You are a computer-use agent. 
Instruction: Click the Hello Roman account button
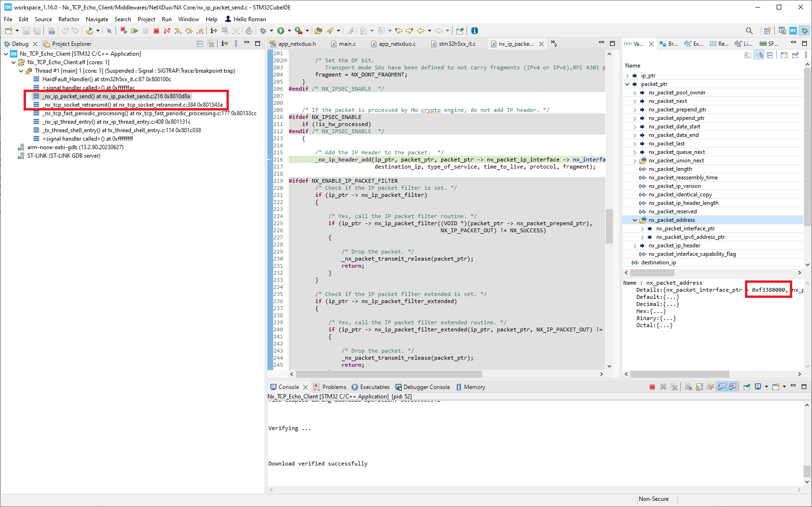(245, 19)
